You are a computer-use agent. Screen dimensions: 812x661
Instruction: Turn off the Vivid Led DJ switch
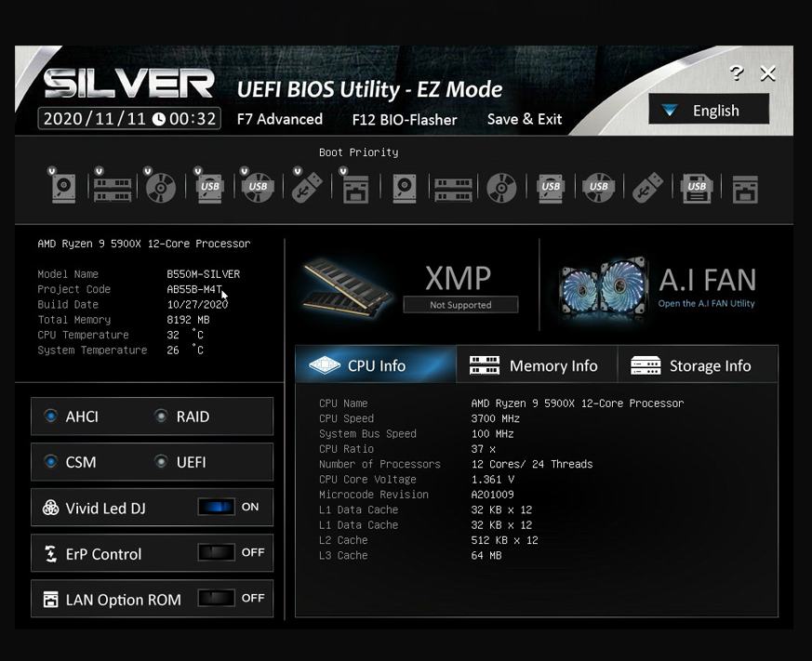pyautogui.click(x=217, y=507)
